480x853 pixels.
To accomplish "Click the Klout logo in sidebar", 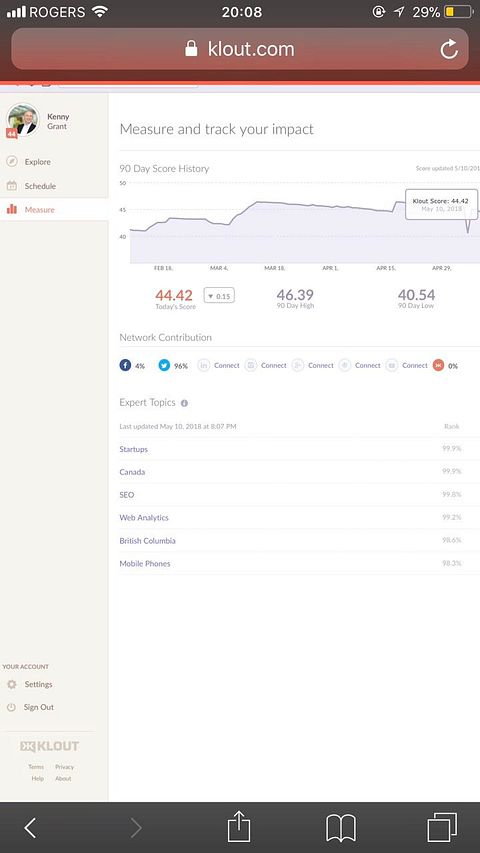I will click(50, 746).
